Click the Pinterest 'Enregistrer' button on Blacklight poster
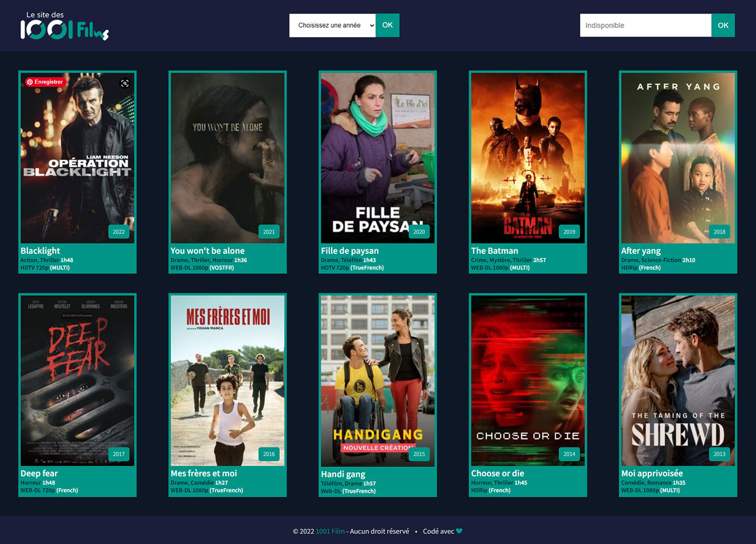 45,82
